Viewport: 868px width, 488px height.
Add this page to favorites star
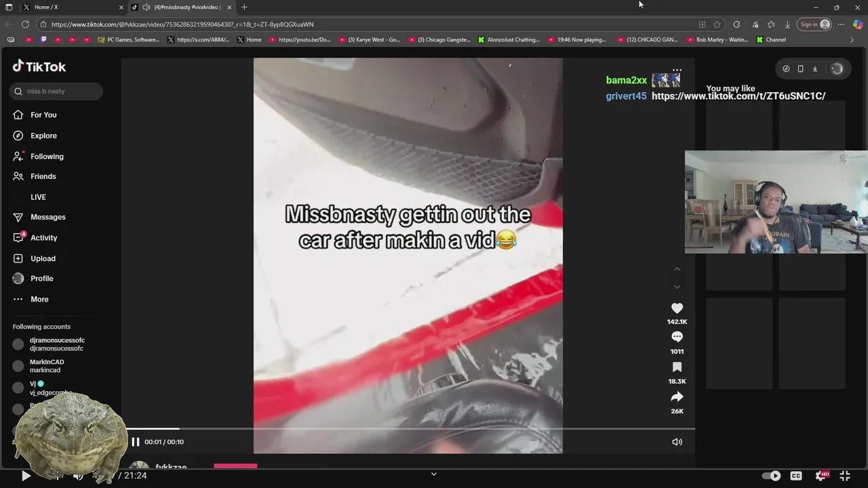(x=717, y=24)
